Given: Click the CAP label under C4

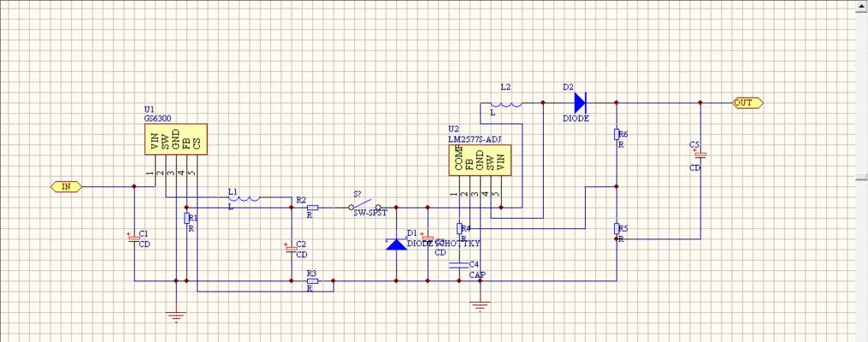Looking at the screenshot, I should coord(477,274).
